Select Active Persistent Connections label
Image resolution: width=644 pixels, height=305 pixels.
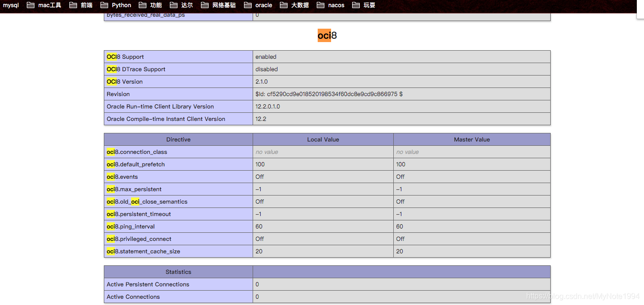pyautogui.click(x=148, y=284)
